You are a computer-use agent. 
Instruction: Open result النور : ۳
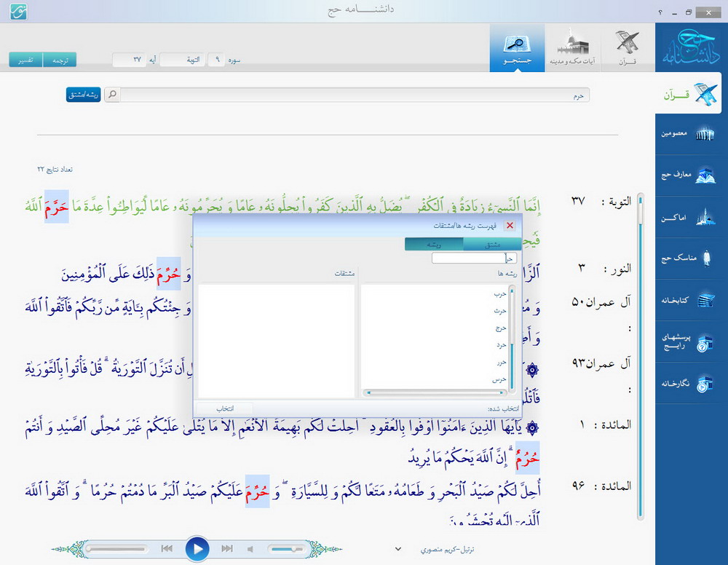(604, 269)
